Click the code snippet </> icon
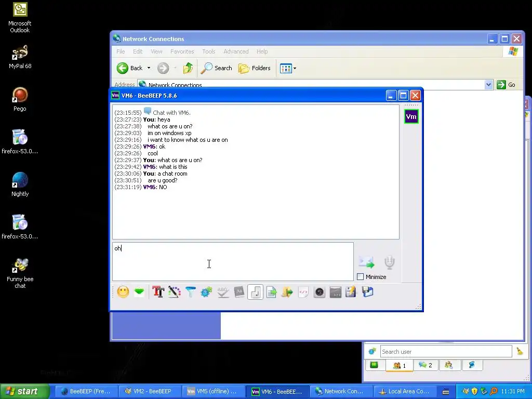 303,292
